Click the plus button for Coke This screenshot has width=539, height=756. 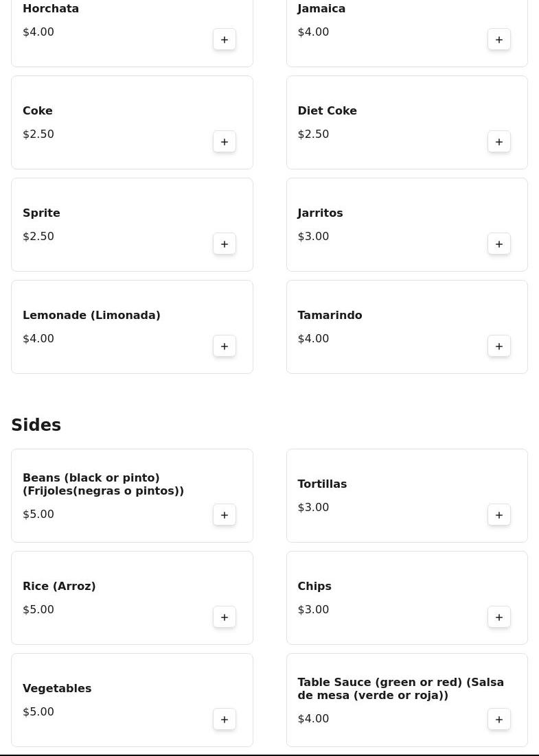pyautogui.click(x=225, y=142)
